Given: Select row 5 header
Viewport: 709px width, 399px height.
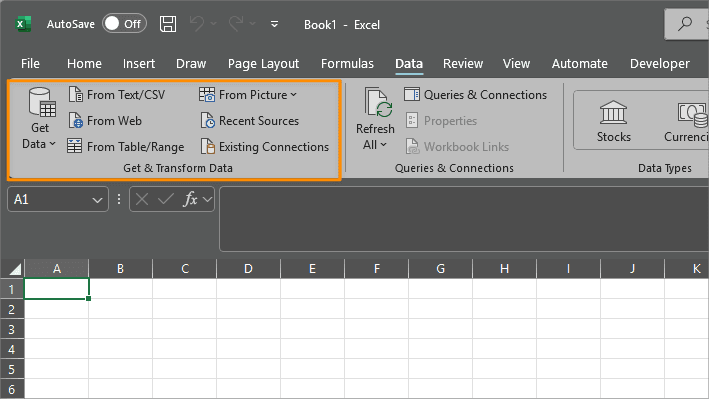Looking at the screenshot, I should (x=12, y=369).
